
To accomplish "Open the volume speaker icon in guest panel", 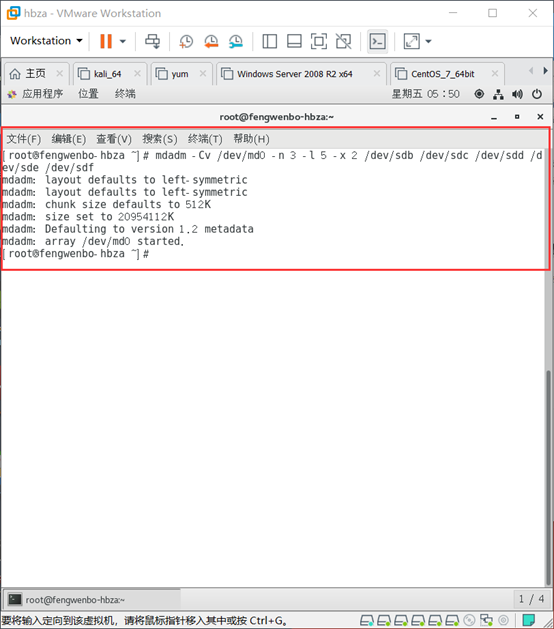I will 517,94.
